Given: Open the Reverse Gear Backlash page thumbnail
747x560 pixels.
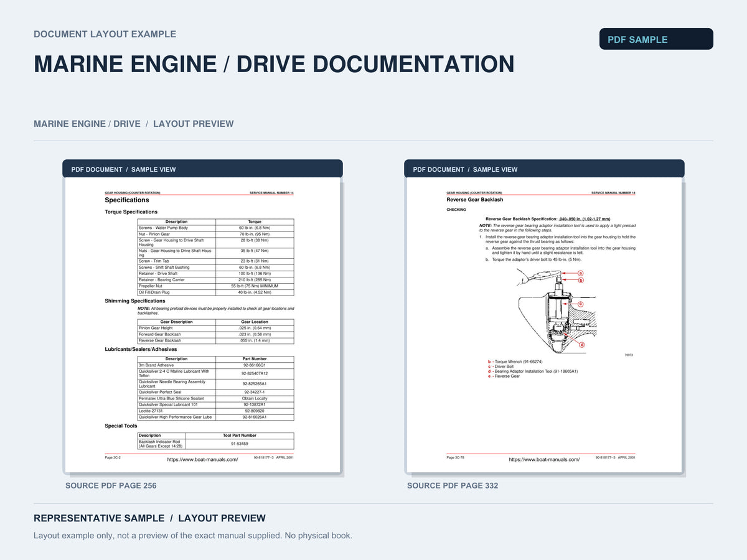Looking at the screenshot, I should point(544,325).
